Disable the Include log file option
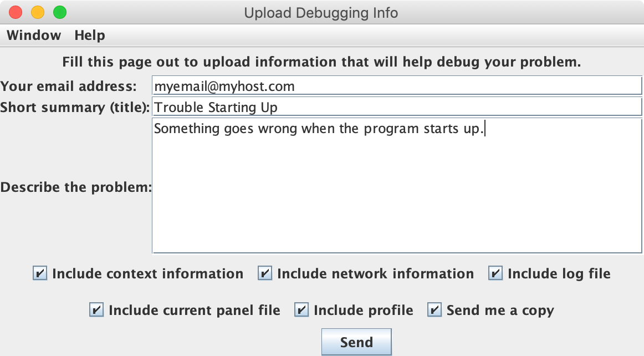 (x=495, y=273)
